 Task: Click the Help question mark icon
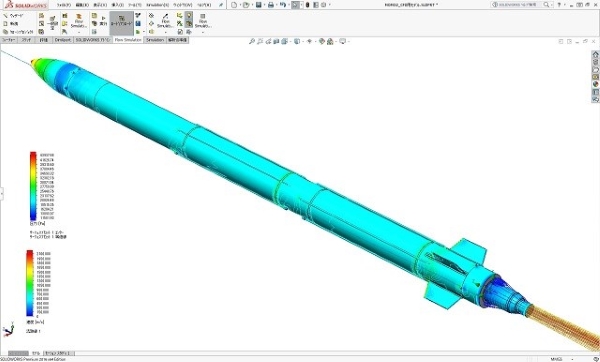point(559,5)
